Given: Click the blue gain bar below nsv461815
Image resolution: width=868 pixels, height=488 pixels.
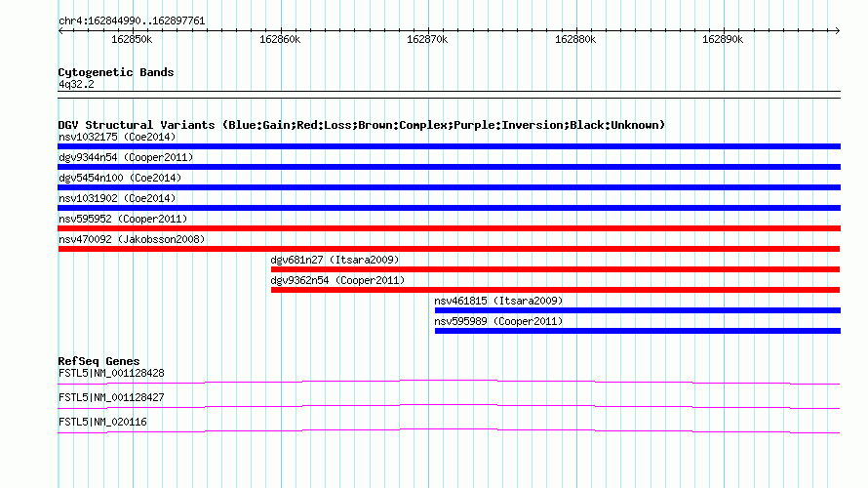Looking at the screenshot, I should pos(638,310).
